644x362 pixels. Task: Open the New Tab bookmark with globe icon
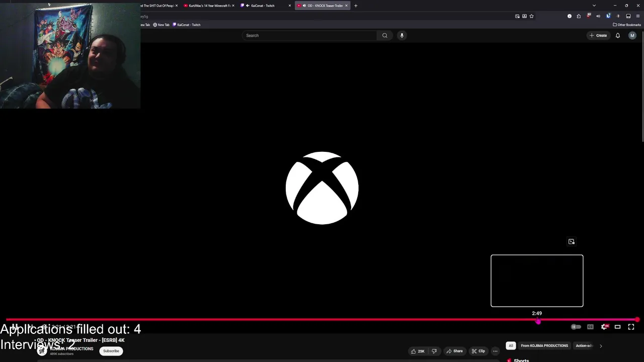pyautogui.click(x=161, y=25)
